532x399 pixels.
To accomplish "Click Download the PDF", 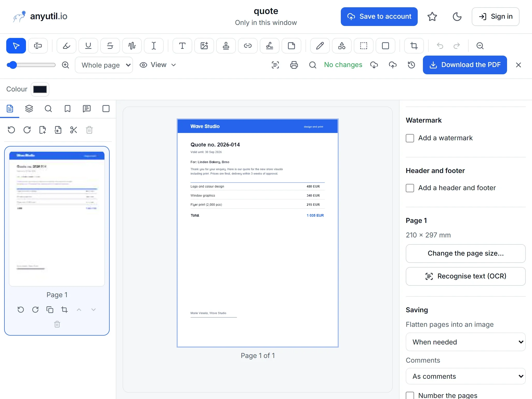I will coord(465,65).
